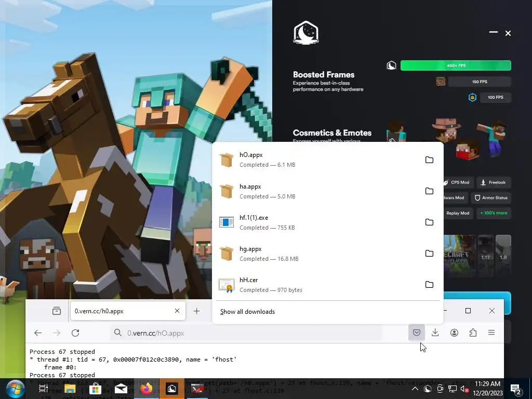Show hf.1(1).exe in its folder
Image resolution: width=532 pixels, height=399 pixels.
pyautogui.click(x=429, y=222)
